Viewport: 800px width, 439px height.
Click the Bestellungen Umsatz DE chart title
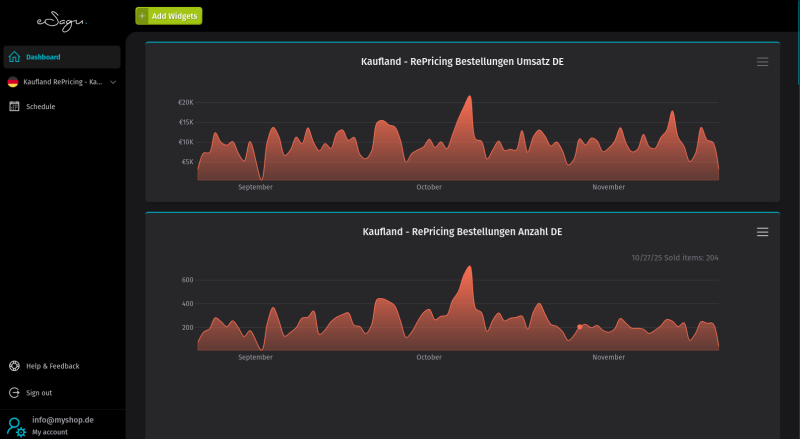[462, 61]
